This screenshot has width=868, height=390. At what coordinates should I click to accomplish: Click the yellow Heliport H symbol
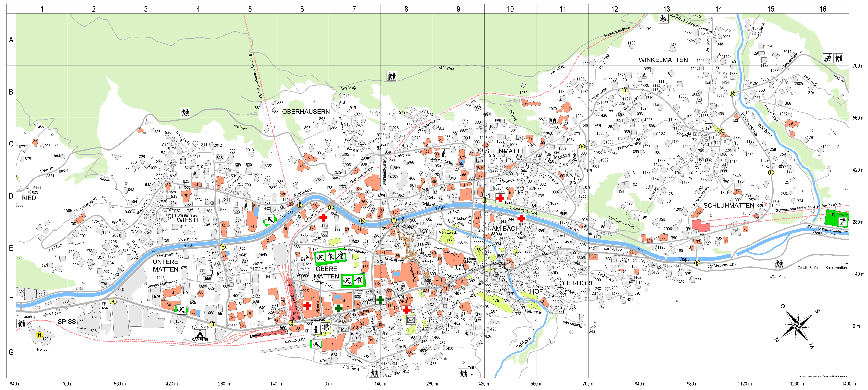(x=39, y=335)
